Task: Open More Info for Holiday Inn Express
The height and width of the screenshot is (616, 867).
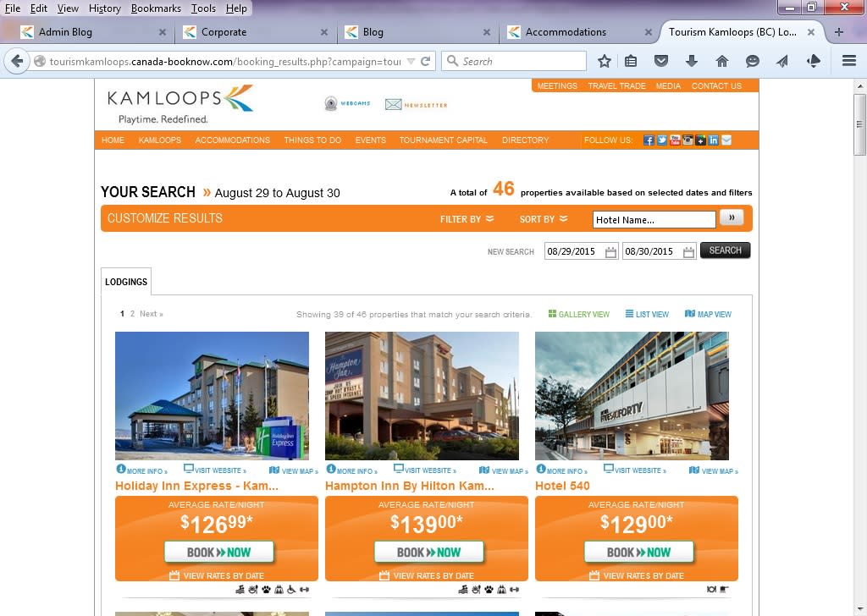Action: click(x=141, y=470)
